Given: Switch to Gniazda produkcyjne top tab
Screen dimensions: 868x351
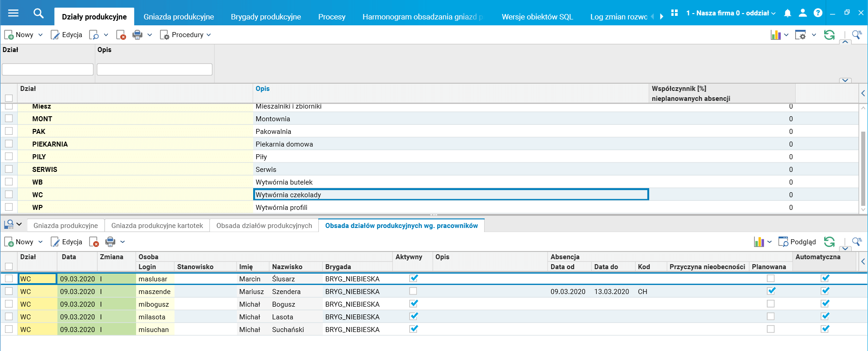Looking at the screenshot, I should coord(179,17).
